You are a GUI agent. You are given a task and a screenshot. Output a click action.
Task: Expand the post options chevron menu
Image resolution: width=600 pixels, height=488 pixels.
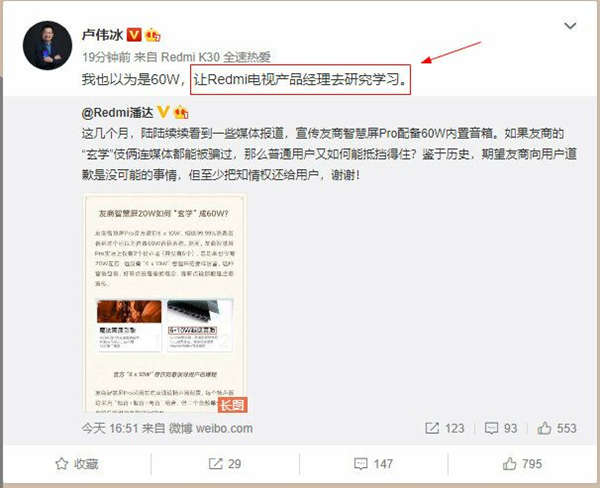[570, 26]
